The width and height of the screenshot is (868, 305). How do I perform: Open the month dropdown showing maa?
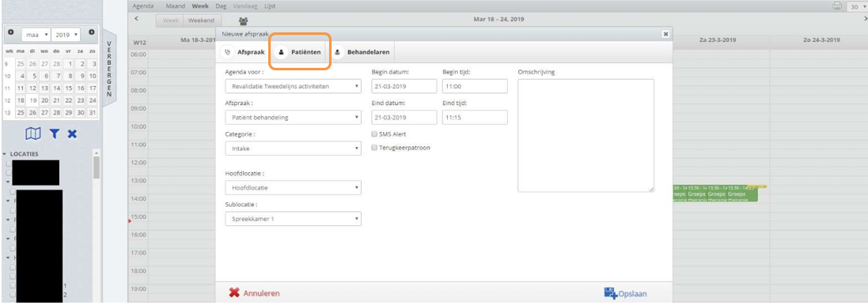pos(36,35)
